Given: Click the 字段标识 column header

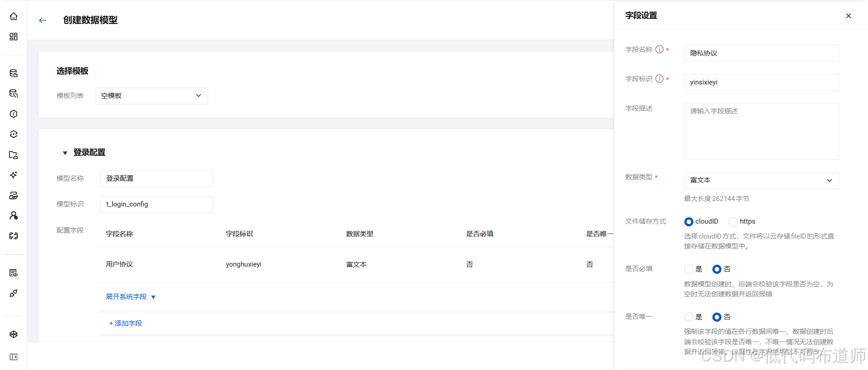Looking at the screenshot, I should (239, 234).
